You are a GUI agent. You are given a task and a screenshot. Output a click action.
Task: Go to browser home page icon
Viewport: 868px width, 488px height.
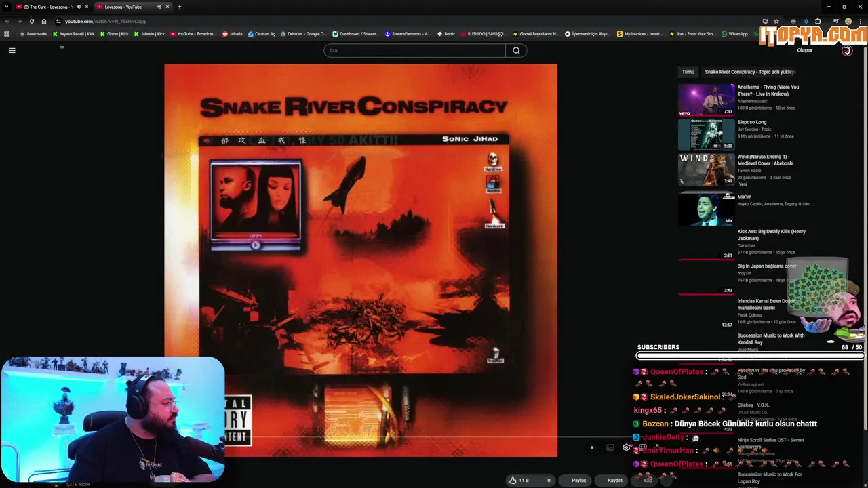pyautogui.click(x=44, y=21)
